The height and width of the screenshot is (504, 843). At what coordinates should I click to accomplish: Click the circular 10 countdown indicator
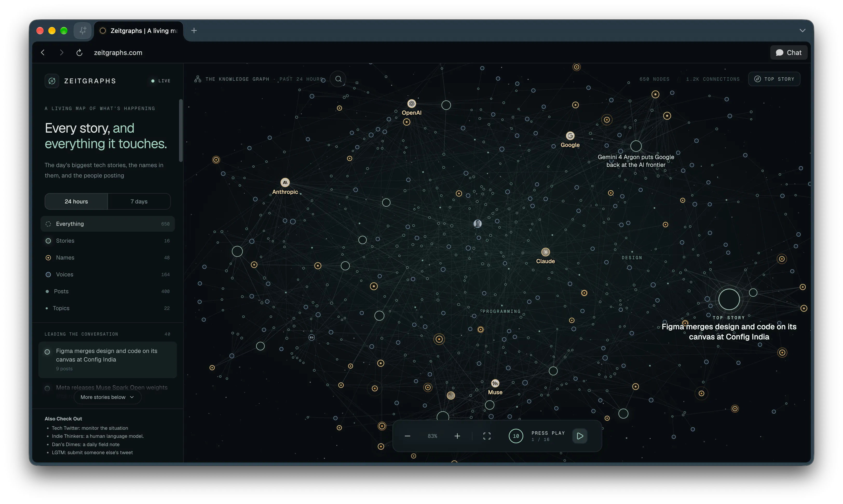pyautogui.click(x=516, y=436)
